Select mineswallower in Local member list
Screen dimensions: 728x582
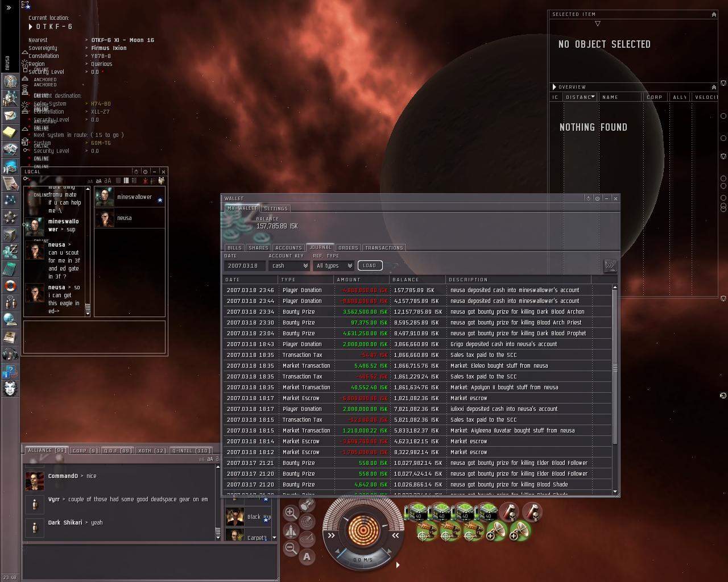(x=130, y=197)
